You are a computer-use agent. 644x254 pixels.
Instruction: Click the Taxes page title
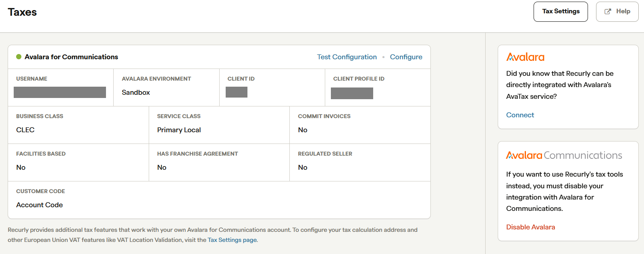point(22,12)
